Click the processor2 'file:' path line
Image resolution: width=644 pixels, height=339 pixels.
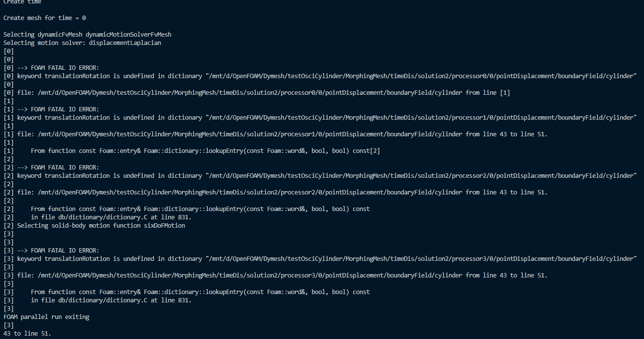[282, 192]
